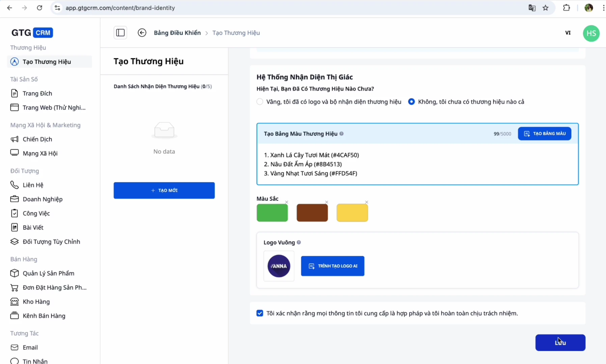Click the Google Translate icon in address bar
This screenshot has height=364, width=606.
coord(532,8)
